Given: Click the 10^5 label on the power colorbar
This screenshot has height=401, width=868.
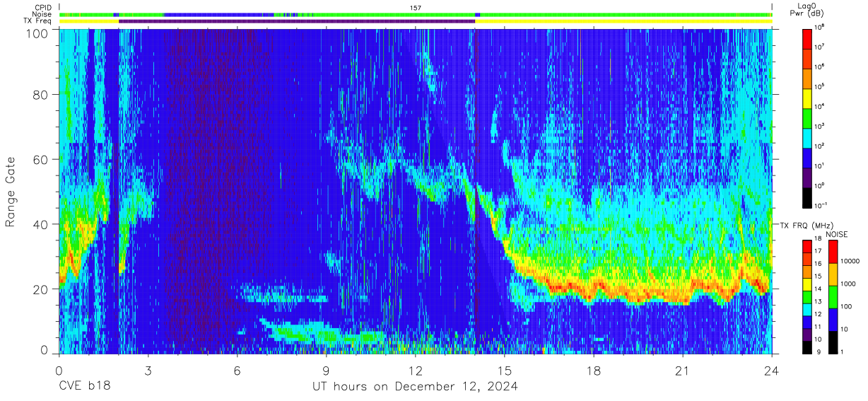Looking at the screenshot, I should coord(819,87).
